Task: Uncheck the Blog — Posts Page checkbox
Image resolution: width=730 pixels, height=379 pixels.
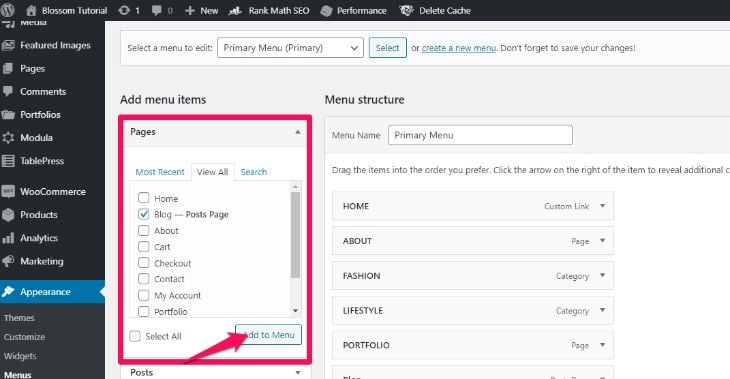Action: point(143,214)
